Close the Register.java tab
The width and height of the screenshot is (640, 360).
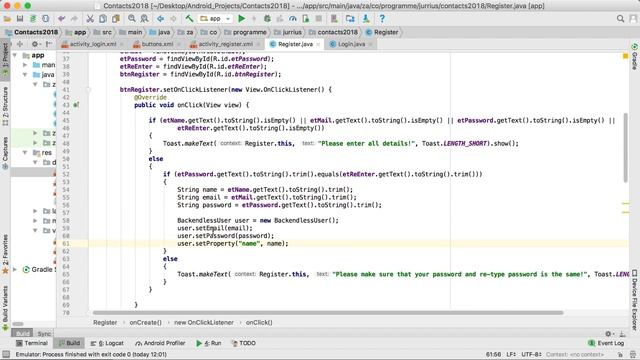(318, 44)
